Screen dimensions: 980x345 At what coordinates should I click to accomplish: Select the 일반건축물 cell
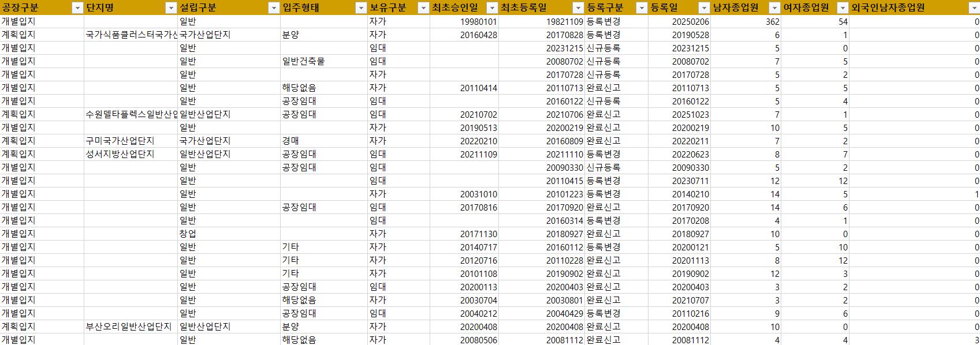pos(303,61)
